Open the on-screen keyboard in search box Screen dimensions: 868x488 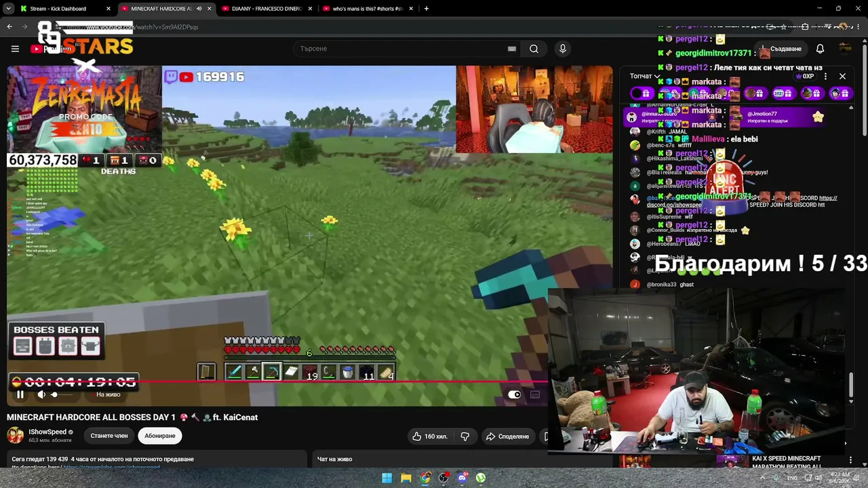512,49
